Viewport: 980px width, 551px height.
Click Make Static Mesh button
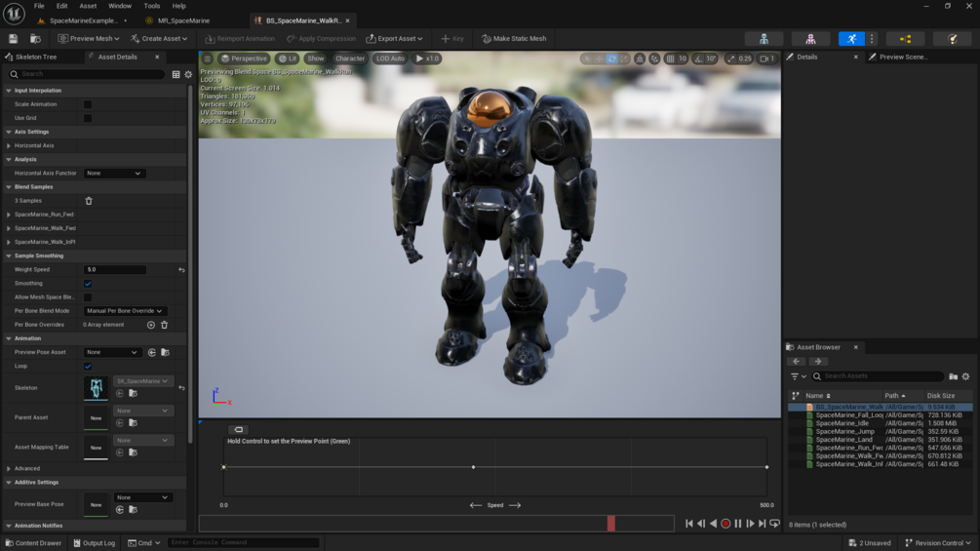(x=514, y=39)
